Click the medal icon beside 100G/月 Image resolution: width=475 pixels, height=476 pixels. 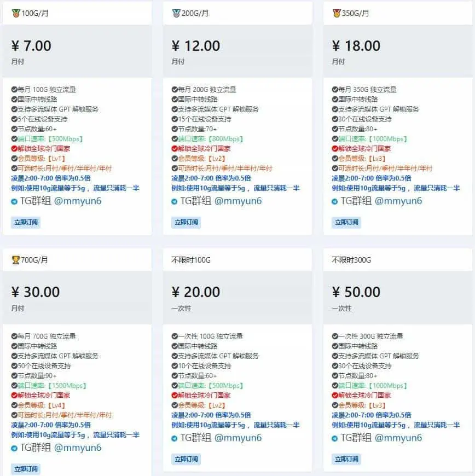pos(15,13)
